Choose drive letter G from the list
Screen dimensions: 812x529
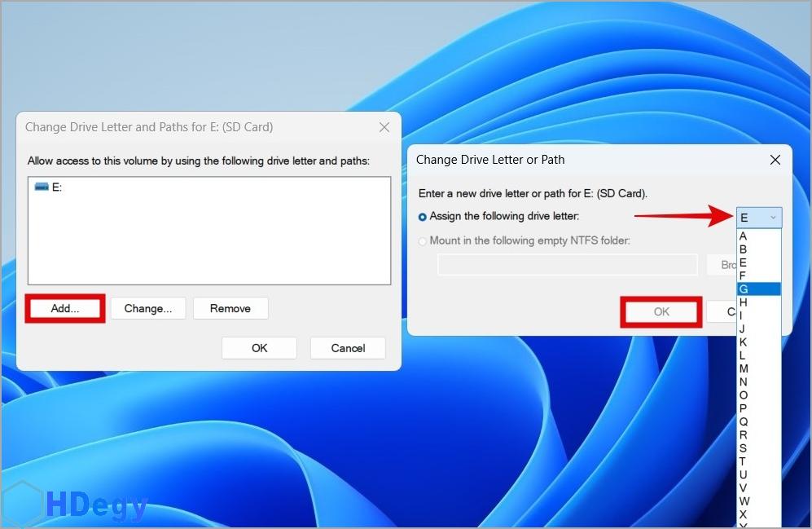point(744,289)
